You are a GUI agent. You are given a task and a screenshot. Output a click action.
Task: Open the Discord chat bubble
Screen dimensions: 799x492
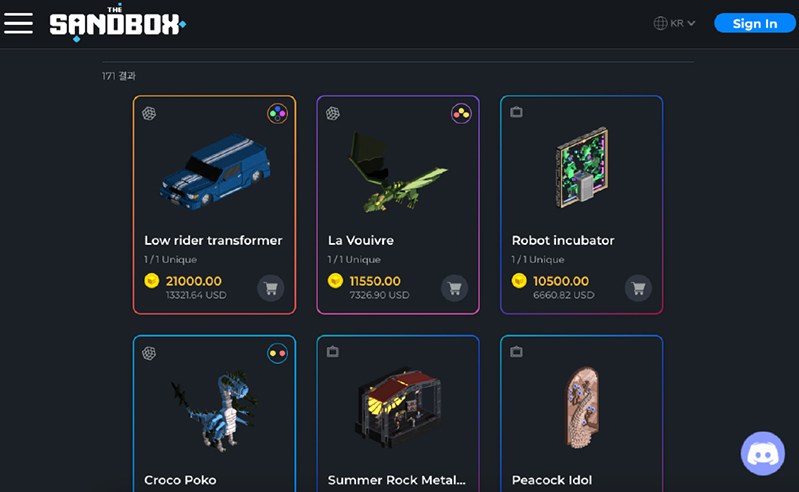pos(762,453)
